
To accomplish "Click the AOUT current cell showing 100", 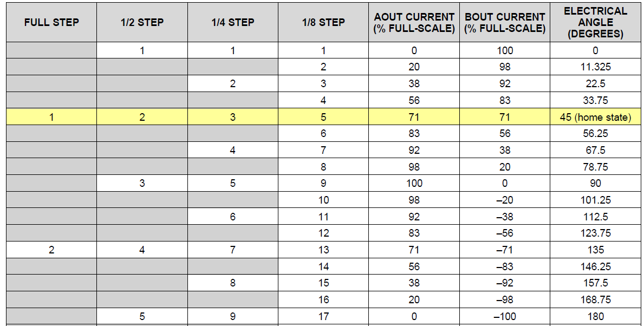I will click(414, 183).
